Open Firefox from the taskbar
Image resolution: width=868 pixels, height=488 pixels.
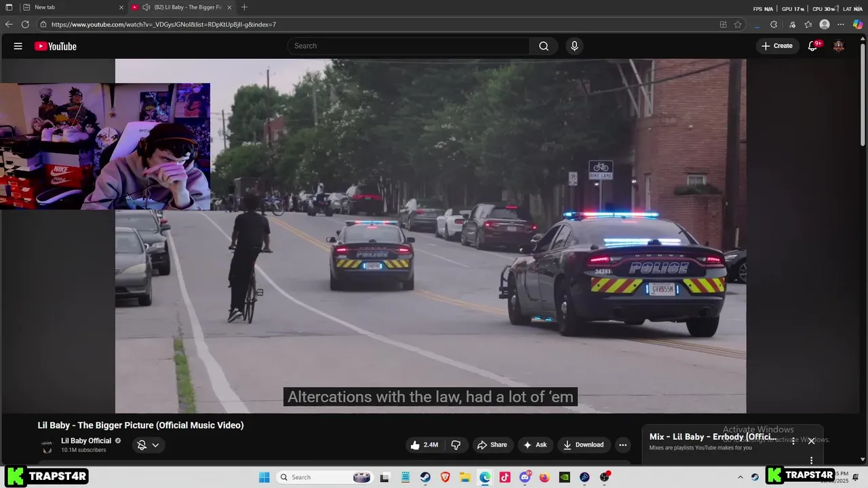[545, 477]
